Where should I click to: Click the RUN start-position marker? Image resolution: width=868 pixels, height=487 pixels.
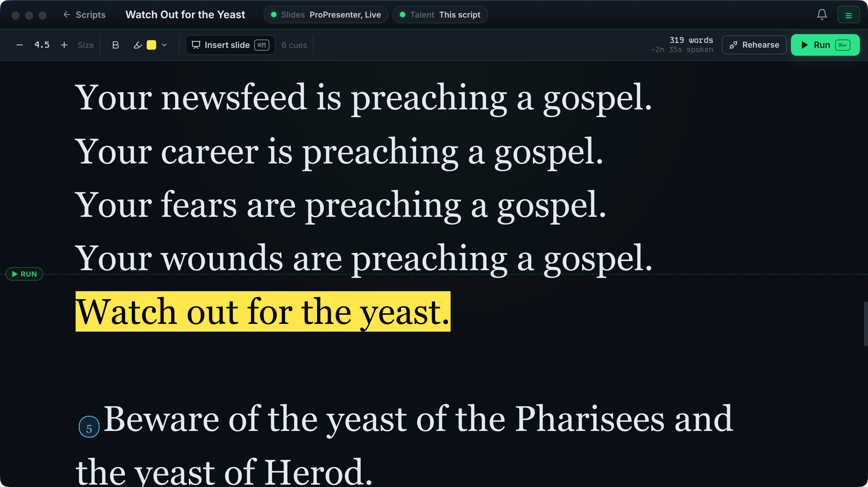click(x=24, y=274)
